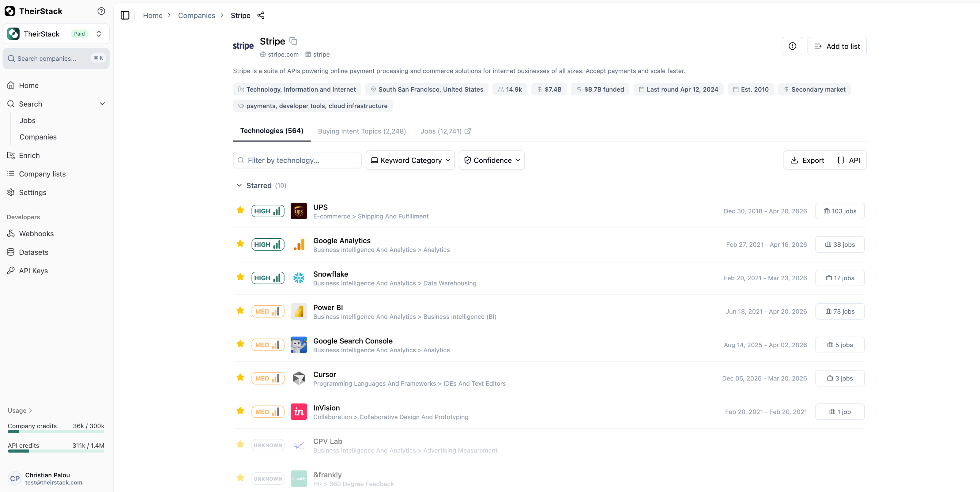Switch to the Technologies (564) tab

pyautogui.click(x=272, y=131)
